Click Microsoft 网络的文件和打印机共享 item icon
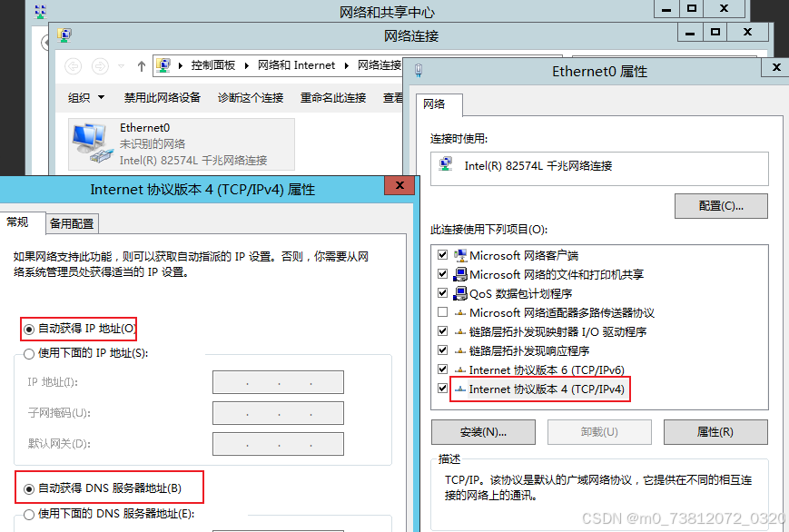Image resolution: width=789 pixels, height=532 pixels. click(460, 274)
